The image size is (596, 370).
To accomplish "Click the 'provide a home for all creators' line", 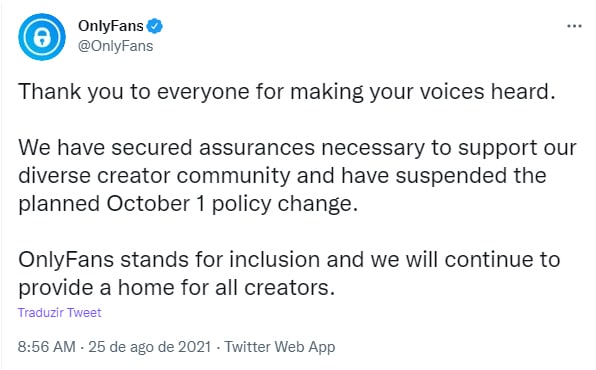I will pyautogui.click(x=176, y=288).
